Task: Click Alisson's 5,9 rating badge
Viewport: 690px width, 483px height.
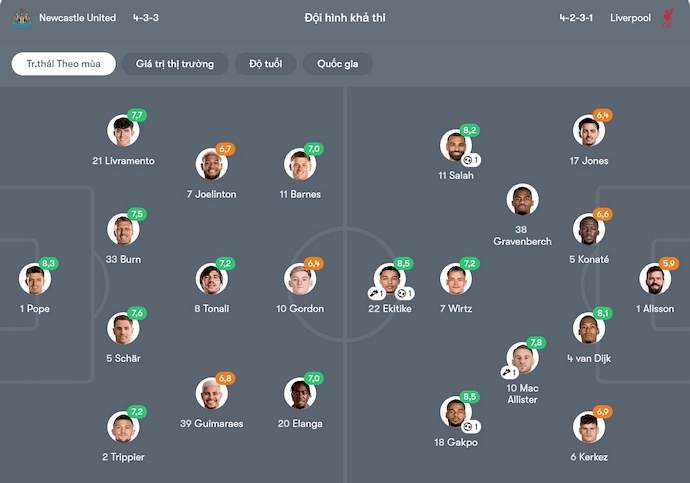Action: tap(669, 263)
